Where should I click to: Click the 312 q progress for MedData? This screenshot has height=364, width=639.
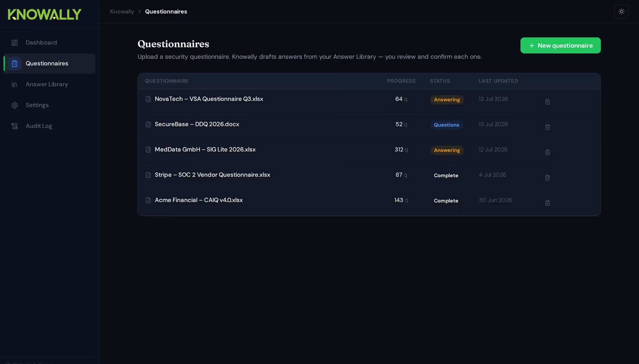tap(401, 150)
